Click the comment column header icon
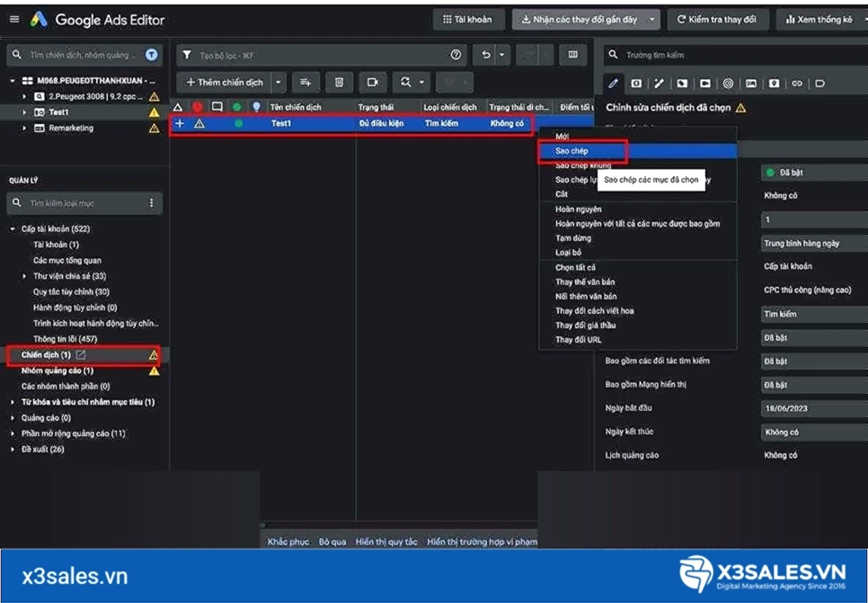Image resolution: width=868 pixels, height=603 pixels. pyautogui.click(x=217, y=106)
